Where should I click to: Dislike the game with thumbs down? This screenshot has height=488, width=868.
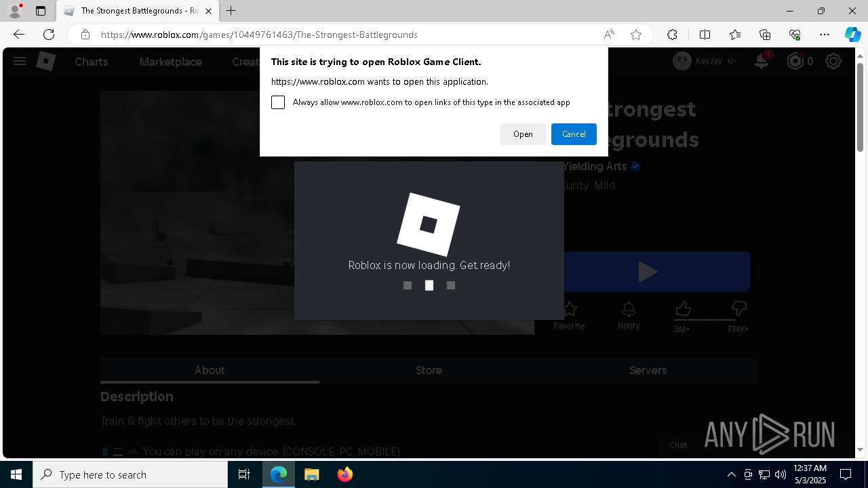pyautogui.click(x=739, y=310)
